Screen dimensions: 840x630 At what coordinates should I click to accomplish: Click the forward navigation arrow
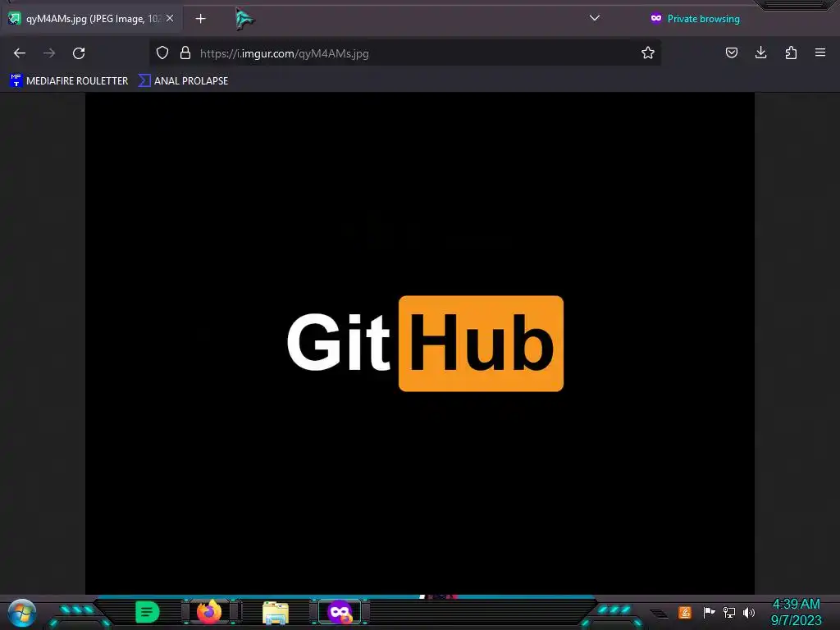tap(49, 53)
